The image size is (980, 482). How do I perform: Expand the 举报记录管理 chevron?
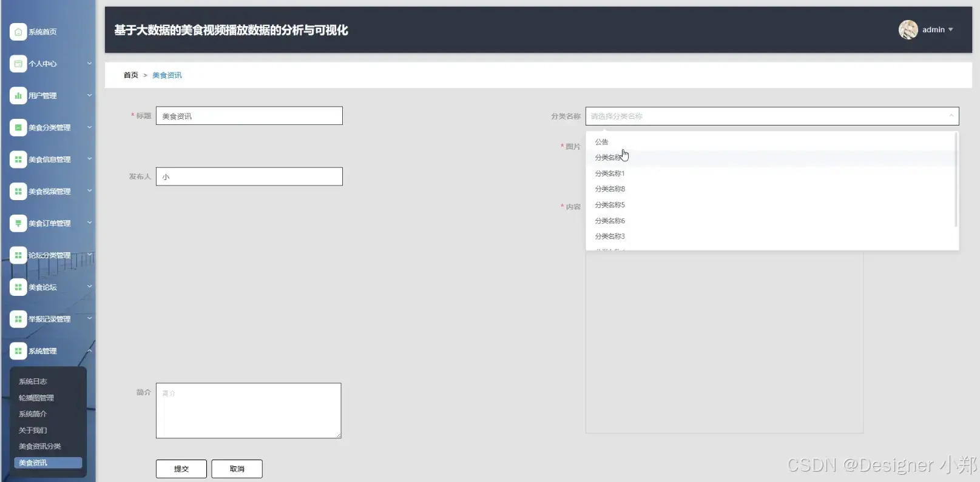tap(89, 318)
